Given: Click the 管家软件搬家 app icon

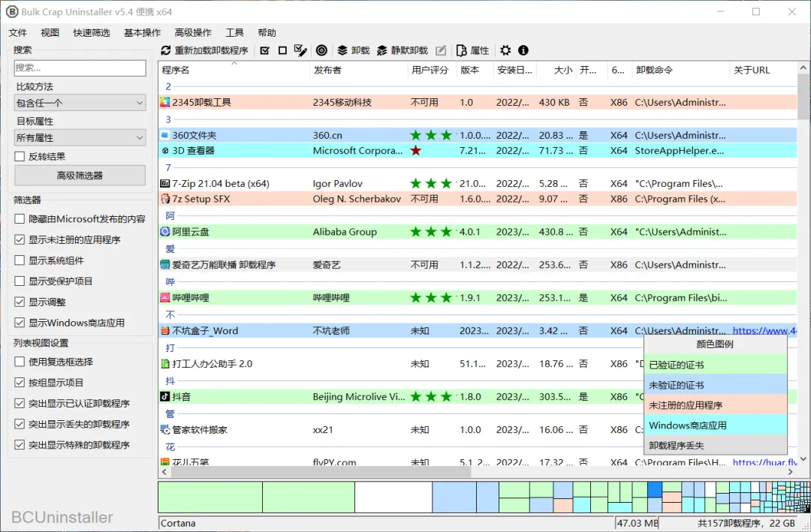Looking at the screenshot, I should pos(165,430).
